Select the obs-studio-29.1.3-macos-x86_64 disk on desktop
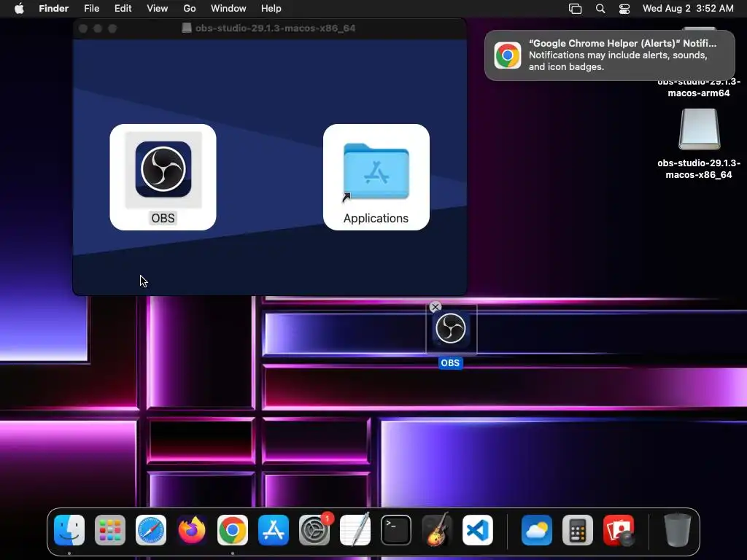747x560 pixels. click(699, 130)
